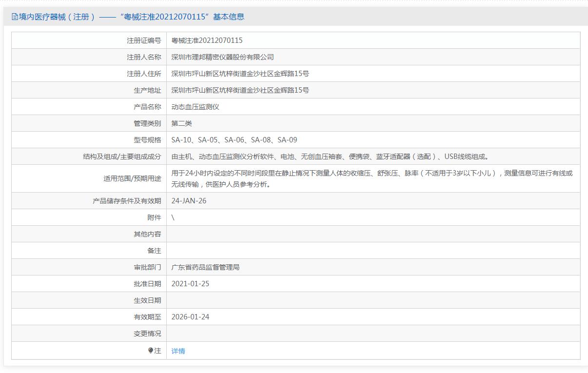Click the address value in the 注册人住所 row
This screenshot has height=373, width=588.
pyautogui.click(x=240, y=74)
